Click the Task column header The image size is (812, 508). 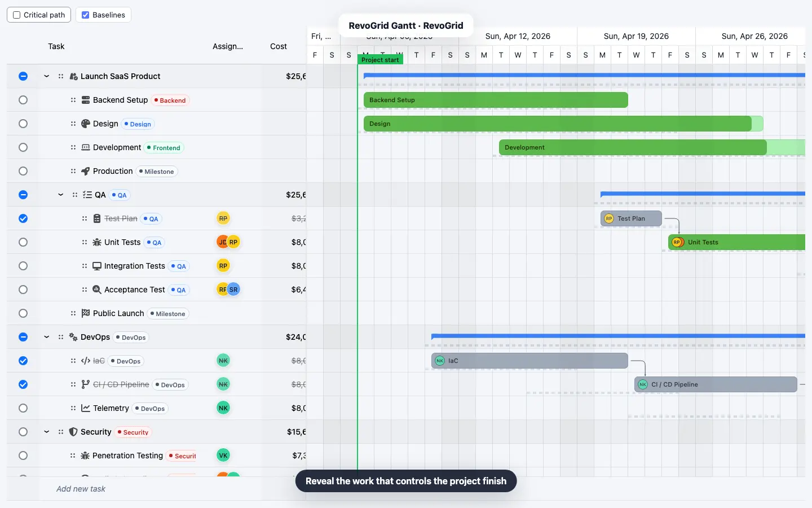click(56, 46)
